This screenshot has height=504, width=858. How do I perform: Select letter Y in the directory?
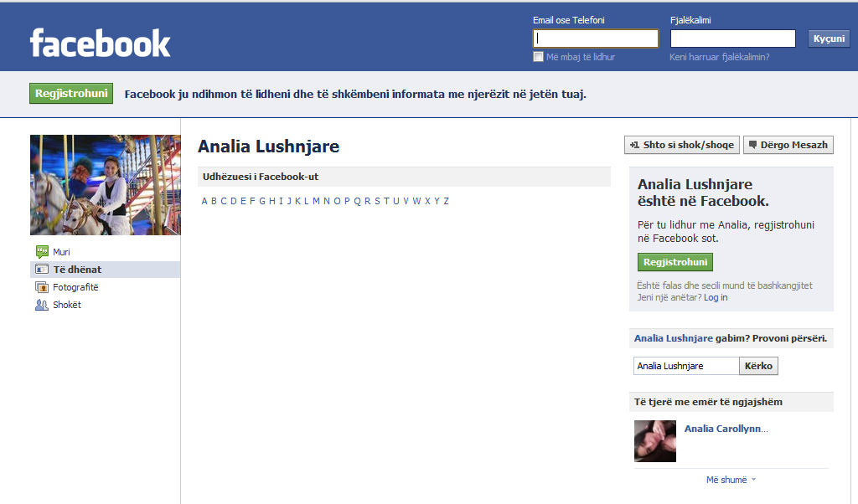pos(437,201)
